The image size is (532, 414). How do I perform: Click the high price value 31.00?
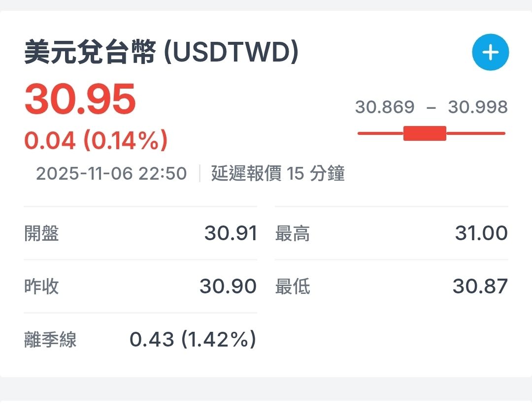click(481, 233)
